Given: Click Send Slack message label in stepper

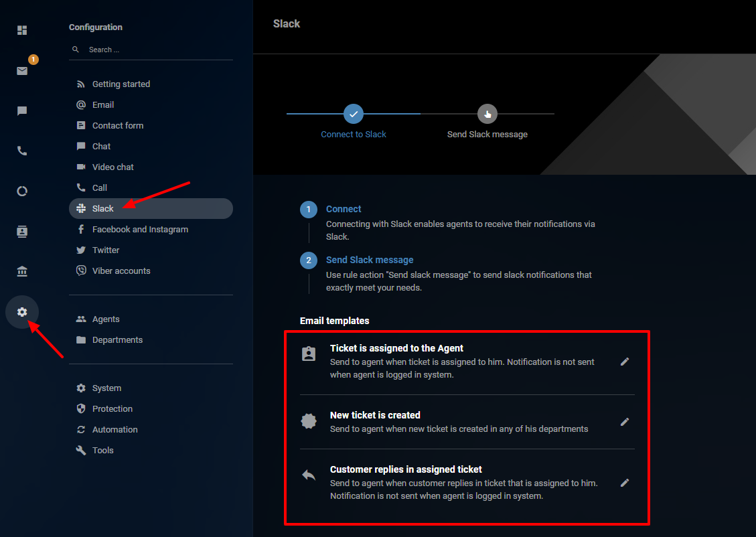Looking at the screenshot, I should 487,135.
